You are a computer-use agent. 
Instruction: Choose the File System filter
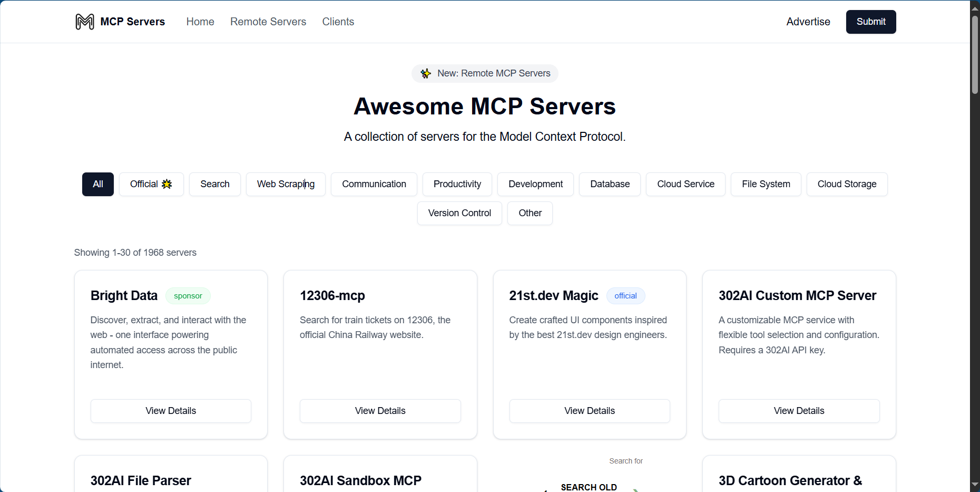pos(766,184)
